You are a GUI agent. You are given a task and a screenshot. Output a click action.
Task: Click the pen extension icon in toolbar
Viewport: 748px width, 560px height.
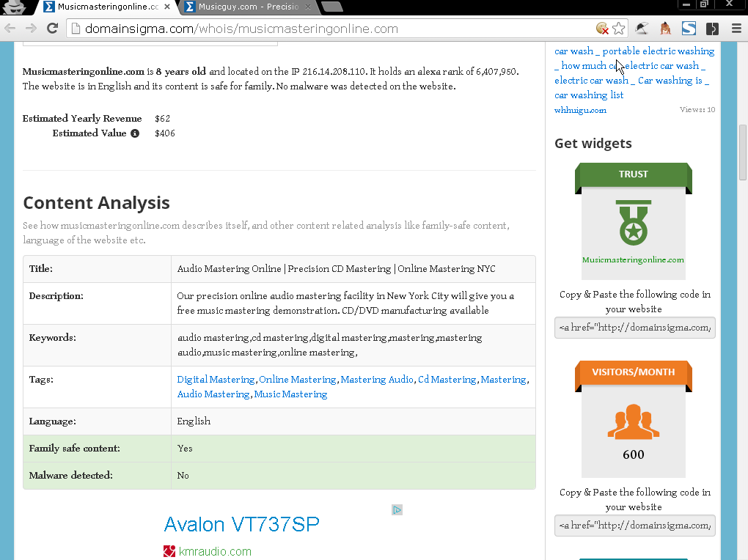pyautogui.click(x=642, y=29)
